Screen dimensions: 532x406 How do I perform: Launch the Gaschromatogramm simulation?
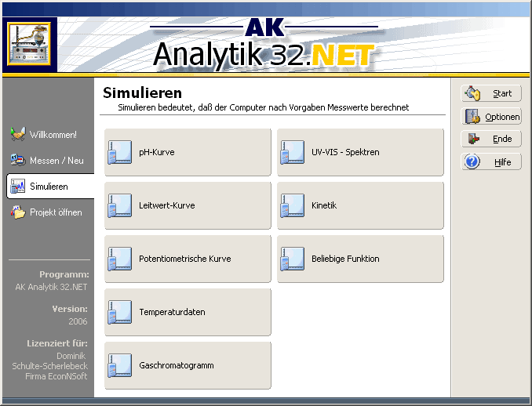188,365
